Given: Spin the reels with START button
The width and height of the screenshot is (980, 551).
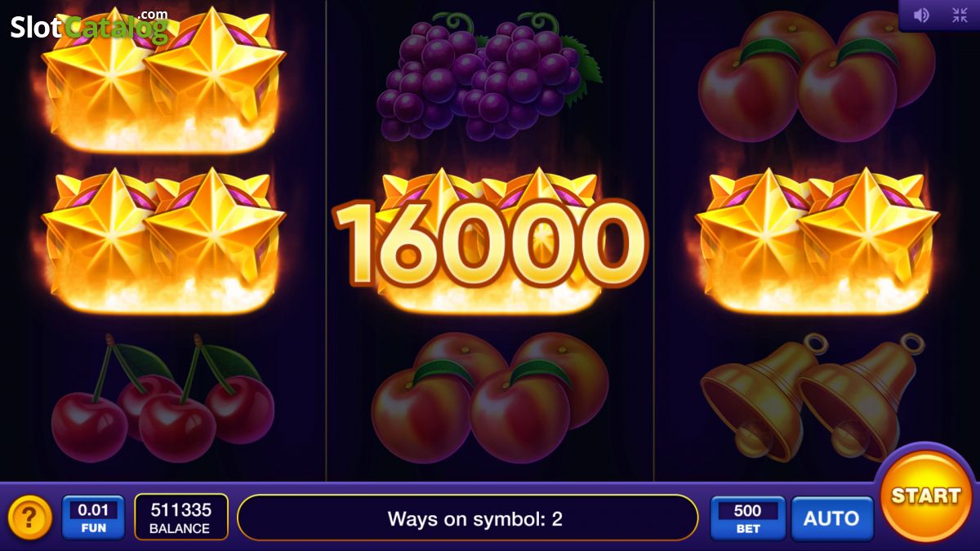Looking at the screenshot, I should 926,495.
